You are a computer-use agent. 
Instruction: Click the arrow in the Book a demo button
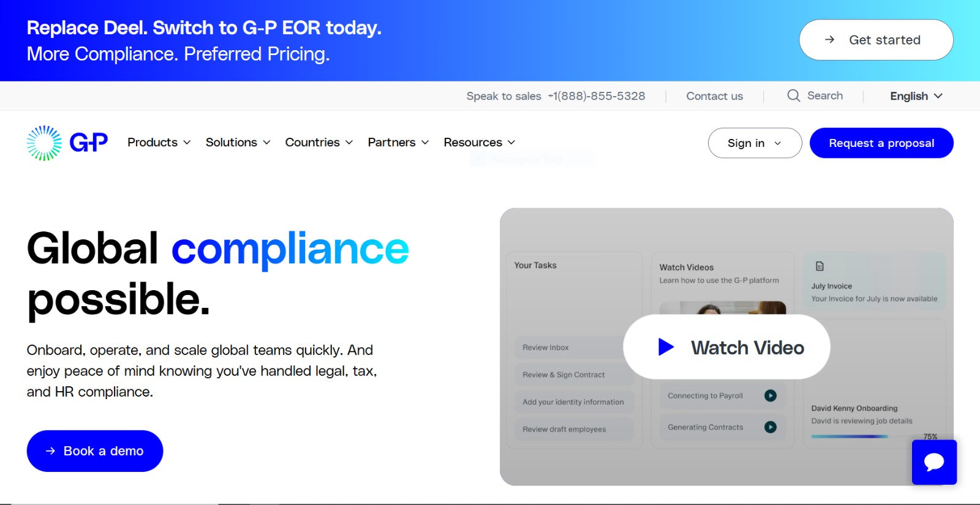(x=50, y=451)
